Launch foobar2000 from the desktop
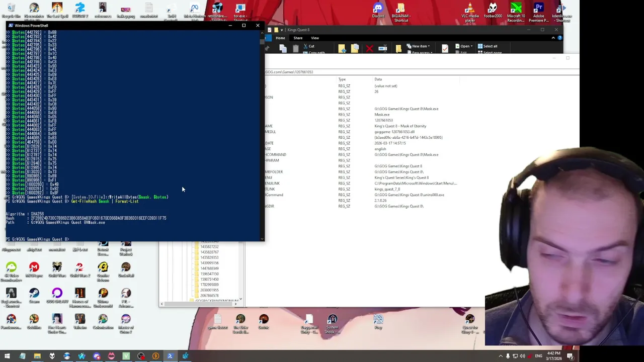This screenshot has width=644, height=362. click(x=493, y=11)
